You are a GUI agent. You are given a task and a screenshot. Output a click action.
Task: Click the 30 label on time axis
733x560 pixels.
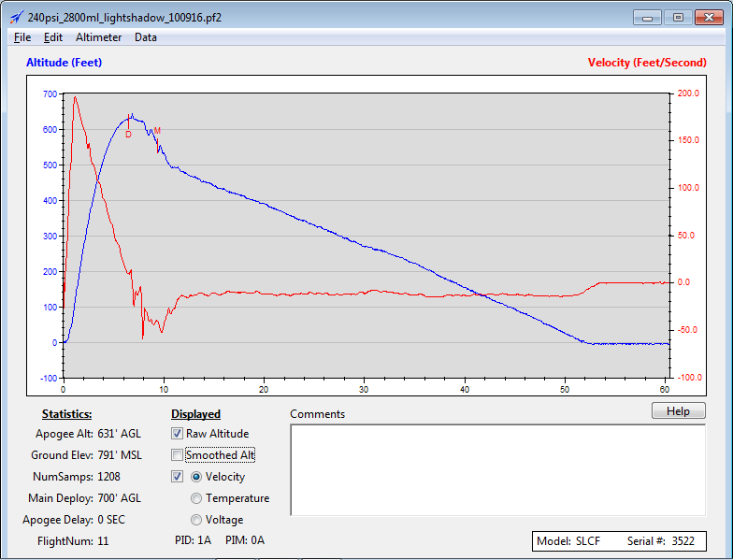(x=365, y=389)
